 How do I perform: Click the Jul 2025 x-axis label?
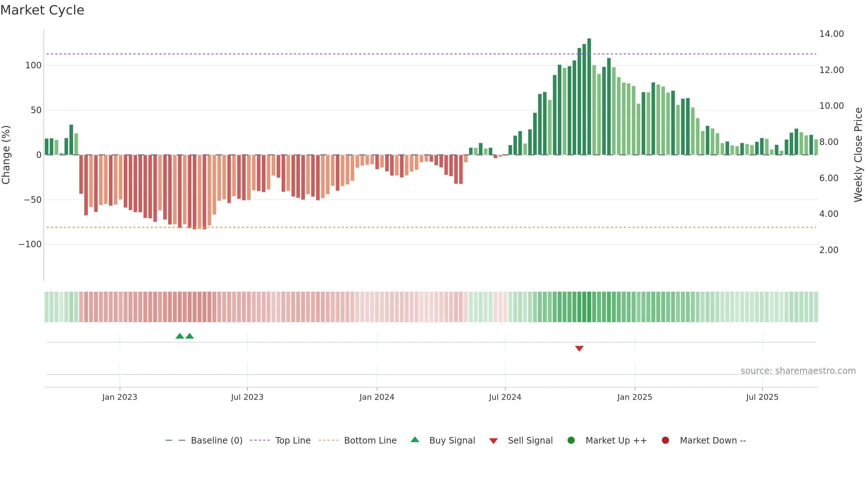pos(762,397)
